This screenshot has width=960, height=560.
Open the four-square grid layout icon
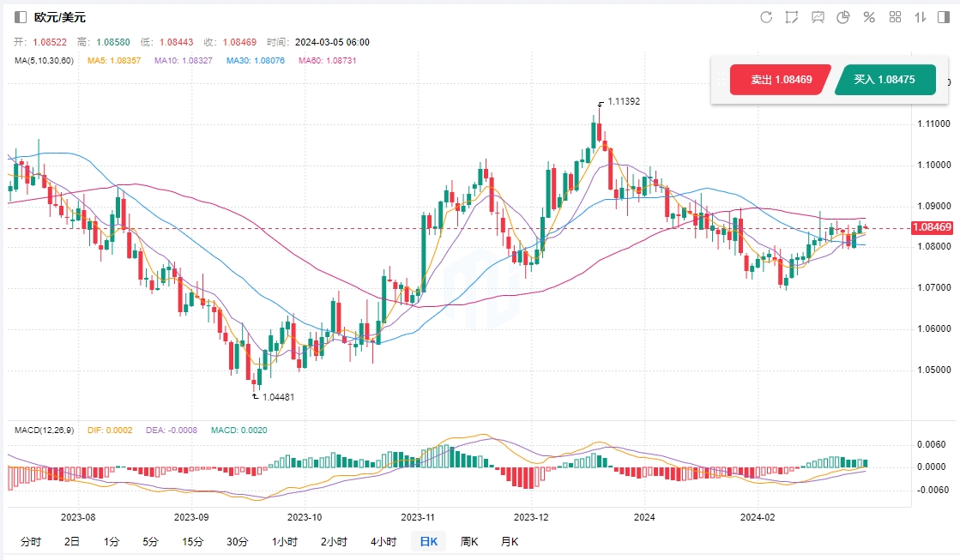(895, 17)
